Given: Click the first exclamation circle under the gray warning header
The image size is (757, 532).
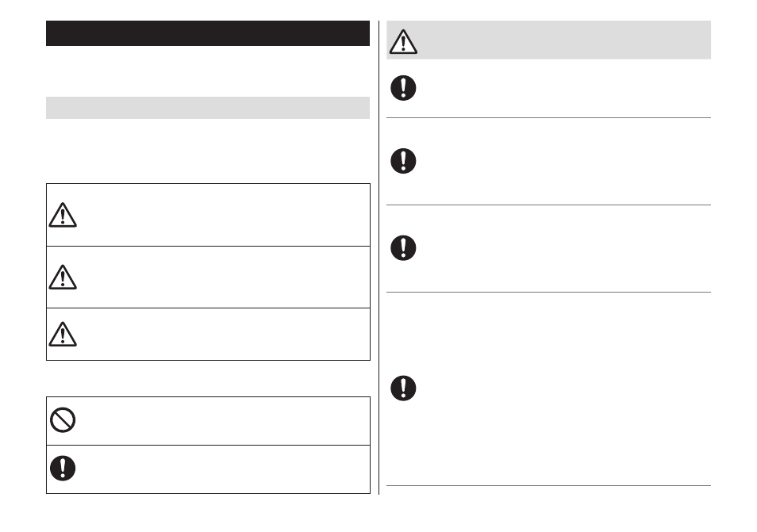Looking at the screenshot, I should pyautogui.click(x=403, y=88).
